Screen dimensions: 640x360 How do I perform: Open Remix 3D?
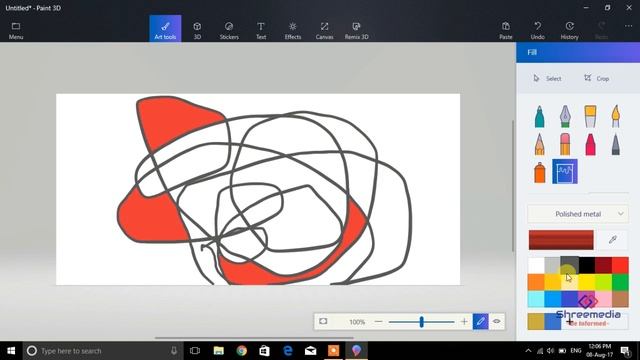point(356,31)
